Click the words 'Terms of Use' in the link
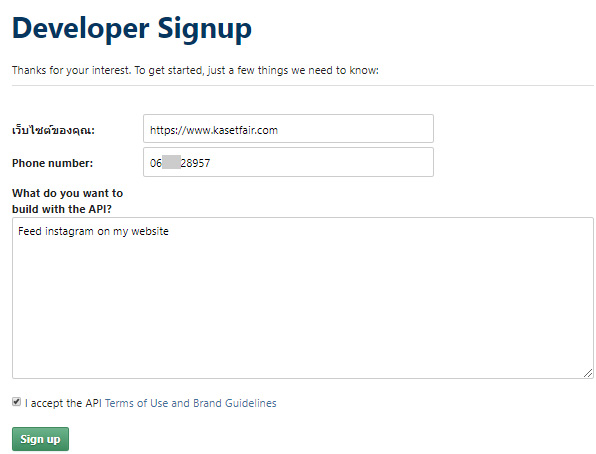 point(136,403)
